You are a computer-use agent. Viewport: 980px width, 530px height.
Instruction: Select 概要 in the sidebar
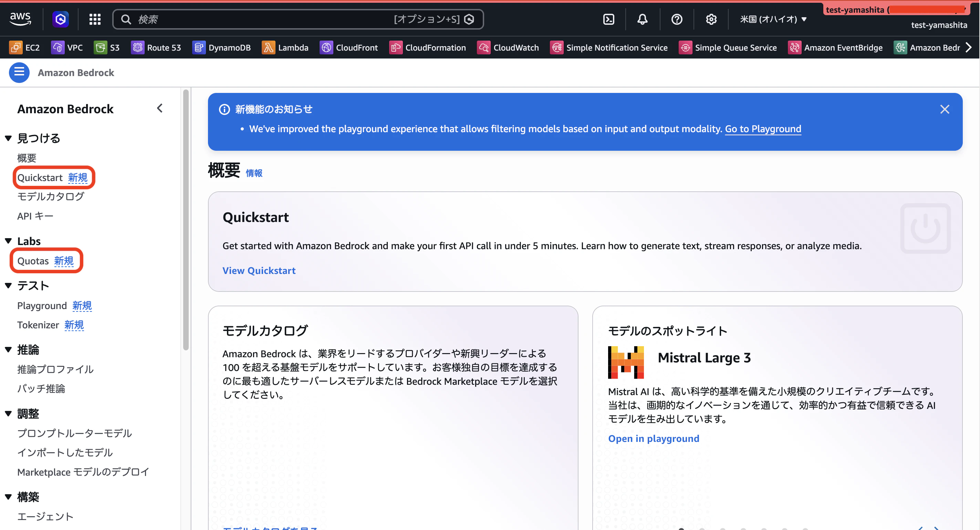(x=27, y=158)
